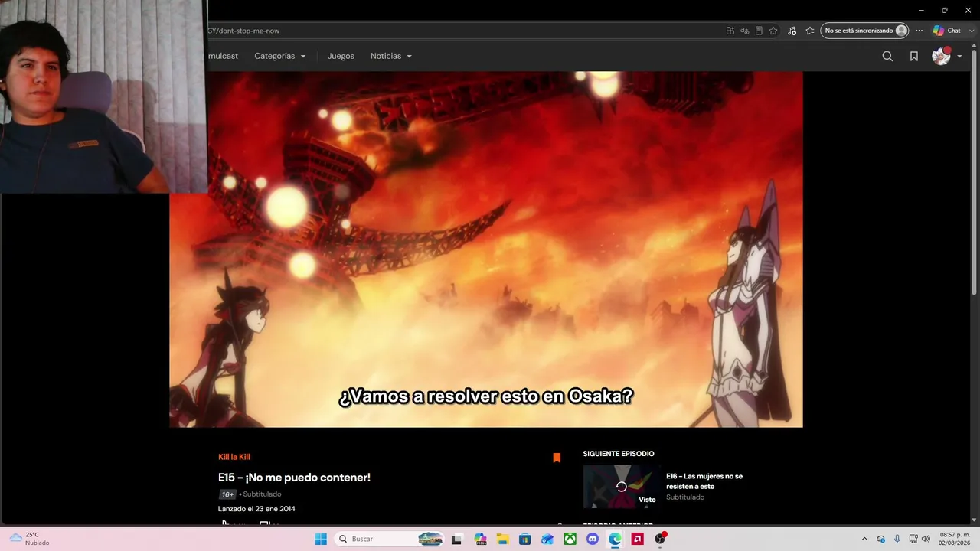980x551 pixels.
Task: Add this page to favorites star
Action: 773,31
